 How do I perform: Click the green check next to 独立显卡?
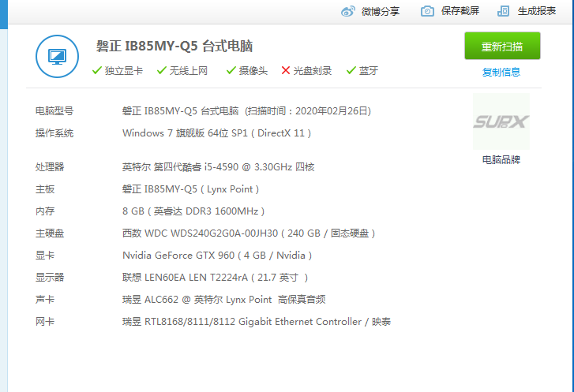(x=96, y=70)
